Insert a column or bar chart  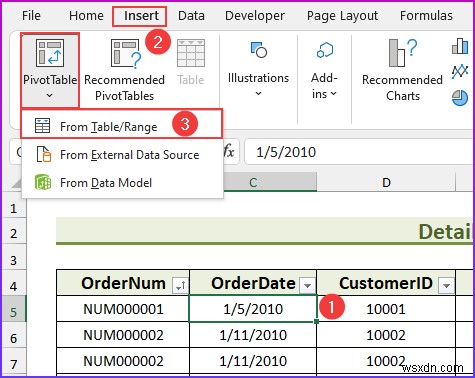click(x=460, y=46)
